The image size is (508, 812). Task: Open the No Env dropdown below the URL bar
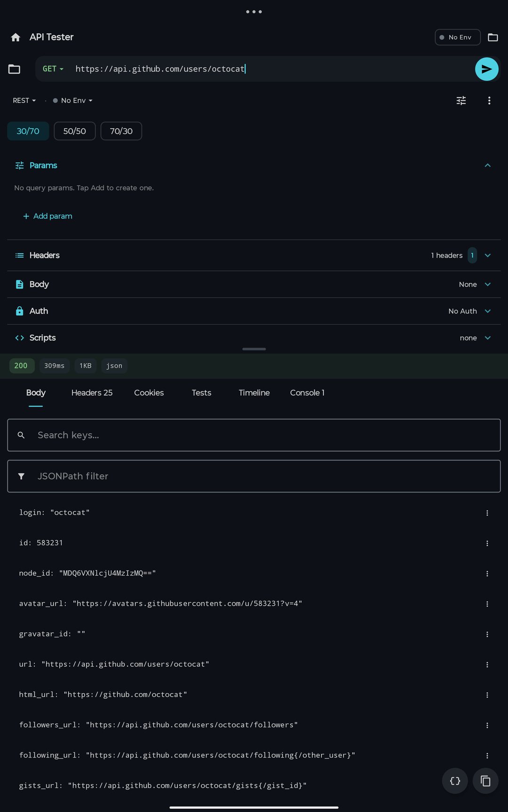tap(73, 101)
